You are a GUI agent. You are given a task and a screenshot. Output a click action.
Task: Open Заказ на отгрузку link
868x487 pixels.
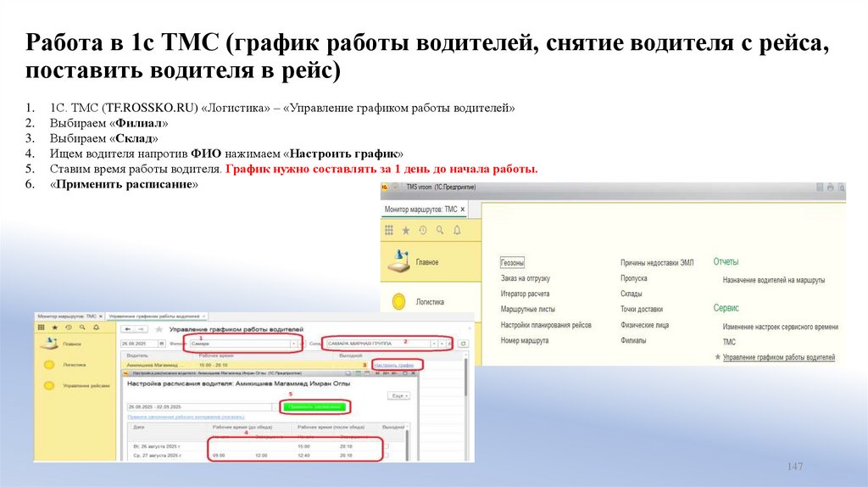(526, 278)
